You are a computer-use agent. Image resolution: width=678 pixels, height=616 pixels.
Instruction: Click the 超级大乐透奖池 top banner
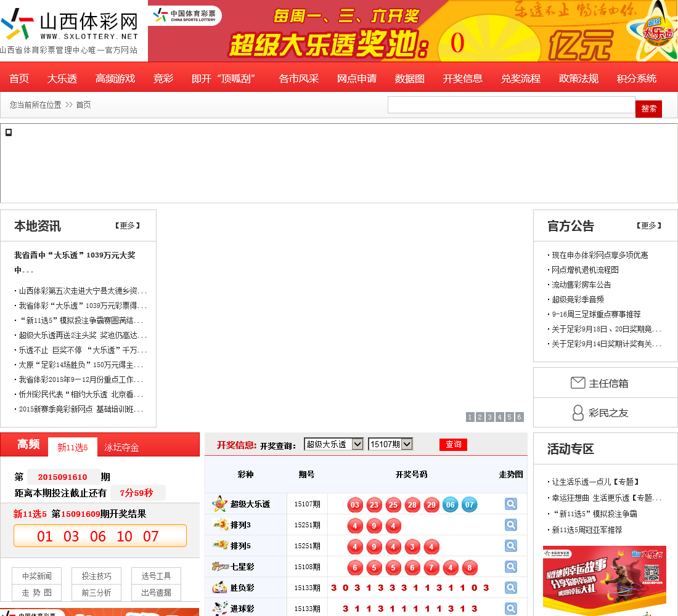tap(413, 31)
